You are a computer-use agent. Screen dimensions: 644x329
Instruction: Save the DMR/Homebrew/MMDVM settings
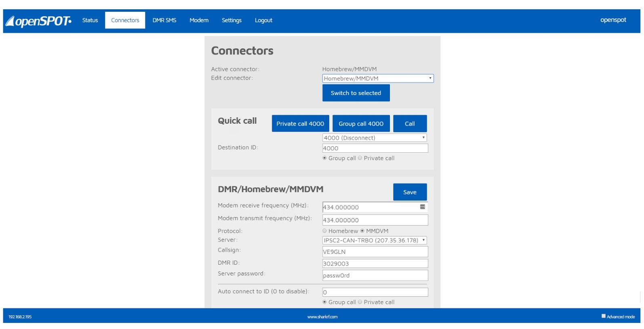point(410,192)
